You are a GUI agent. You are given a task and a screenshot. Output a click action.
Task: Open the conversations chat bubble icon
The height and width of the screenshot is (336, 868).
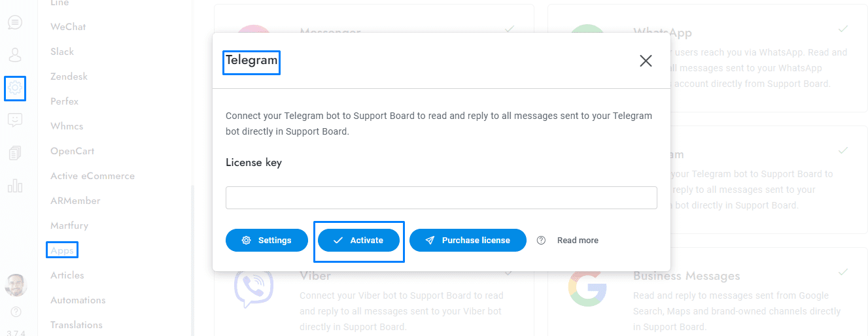coord(15,22)
